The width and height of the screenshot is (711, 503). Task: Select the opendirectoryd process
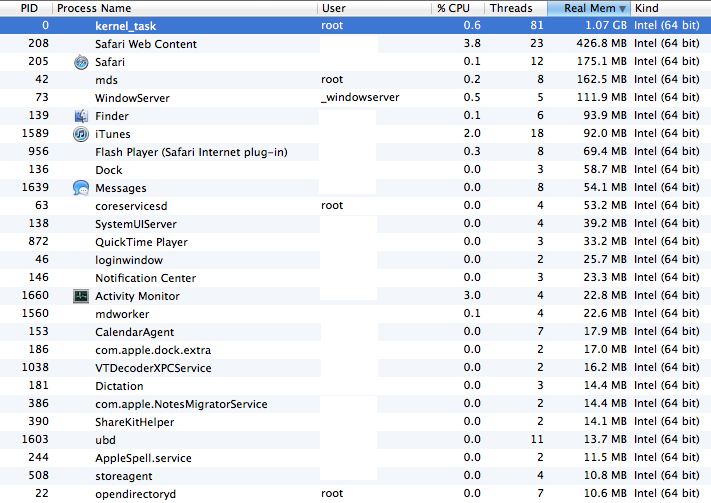tap(356, 493)
